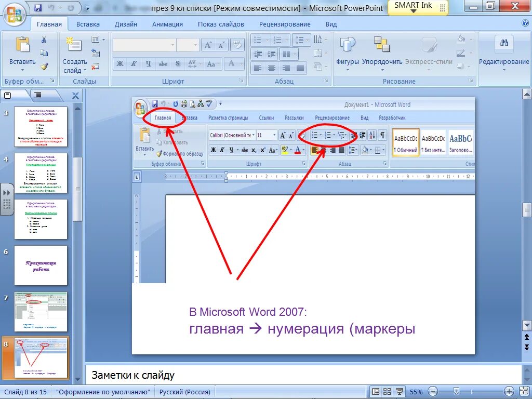
Task: Open the Упорядочить arrange menu
Action: (x=382, y=52)
